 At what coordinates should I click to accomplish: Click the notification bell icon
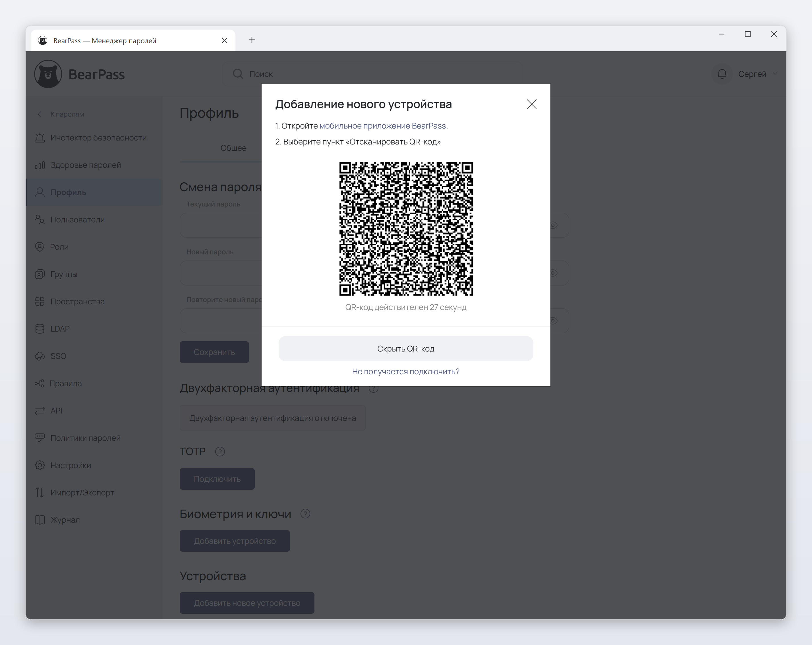[x=722, y=74]
